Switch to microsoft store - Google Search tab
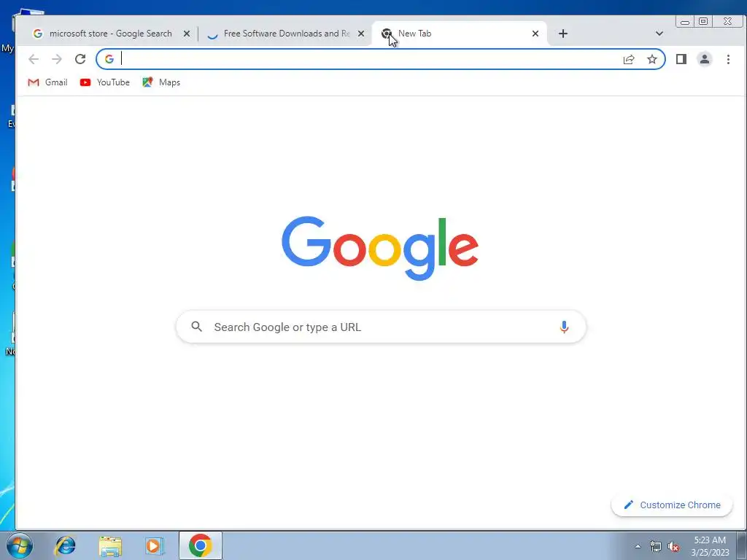Image resolution: width=747 pixels, height=560 pixels. tap(110, 34)
